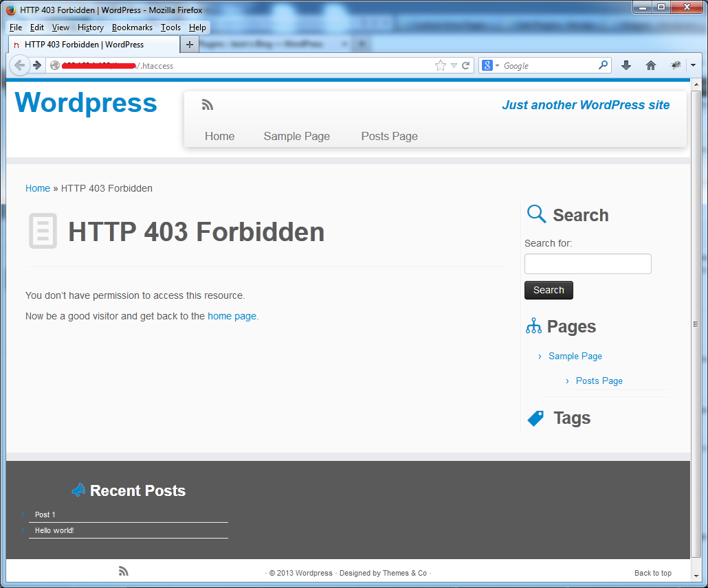Reload page with the refresh icon
Image resolution: width=708 pixels, height=588 pixels.
[x=466, y=65]
